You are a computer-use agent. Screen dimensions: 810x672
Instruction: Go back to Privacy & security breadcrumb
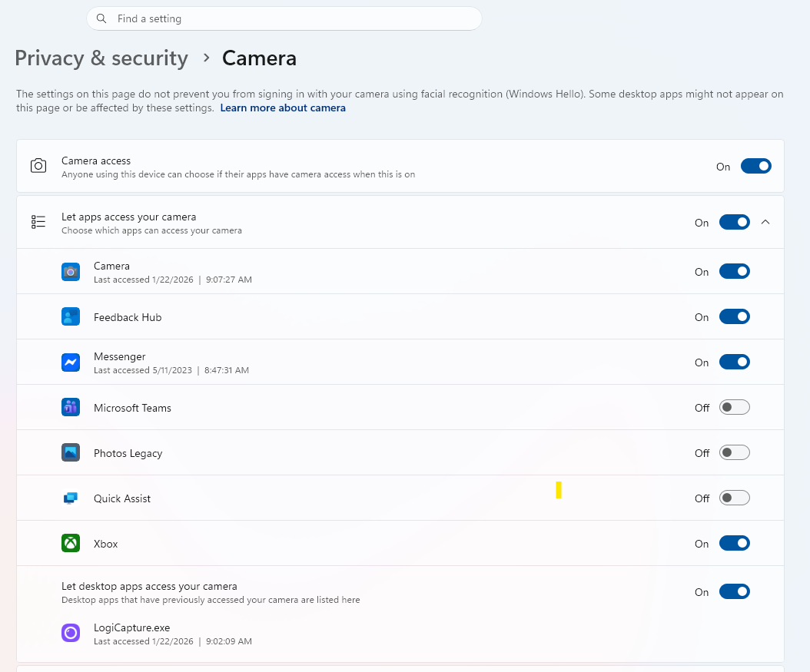coord(101,58)
